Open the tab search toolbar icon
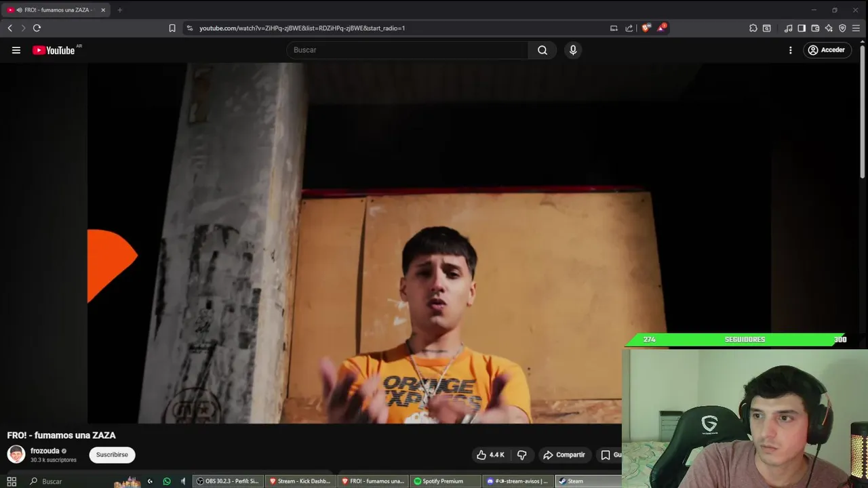 coord(766,28)
